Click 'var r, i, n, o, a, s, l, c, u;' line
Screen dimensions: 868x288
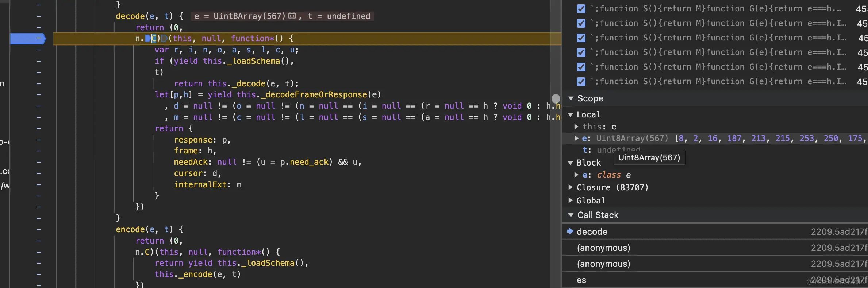click(227, 50)
